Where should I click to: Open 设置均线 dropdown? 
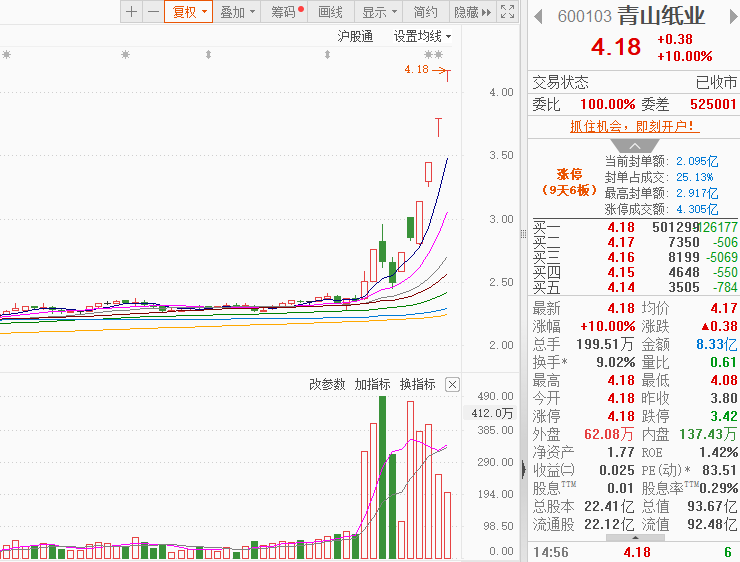point(422,36)
